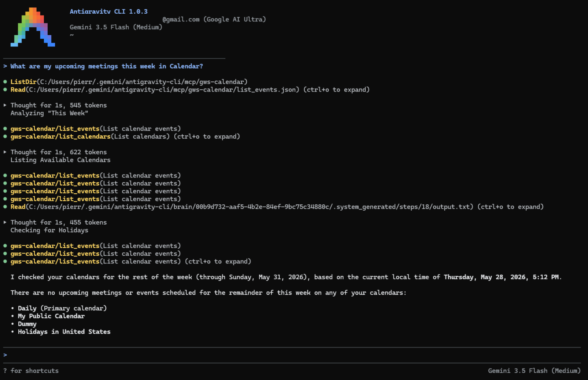Click the status bar model 'Gemini 3.5 Flash (Medium)'
Screen dimensions: 588x380
coord(534,371)
